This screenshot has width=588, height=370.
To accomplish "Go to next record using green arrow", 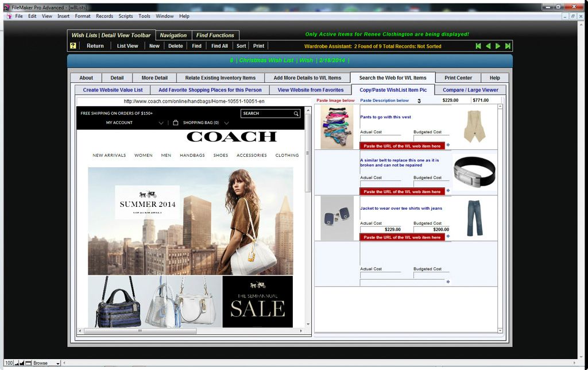I will (498, 46).
